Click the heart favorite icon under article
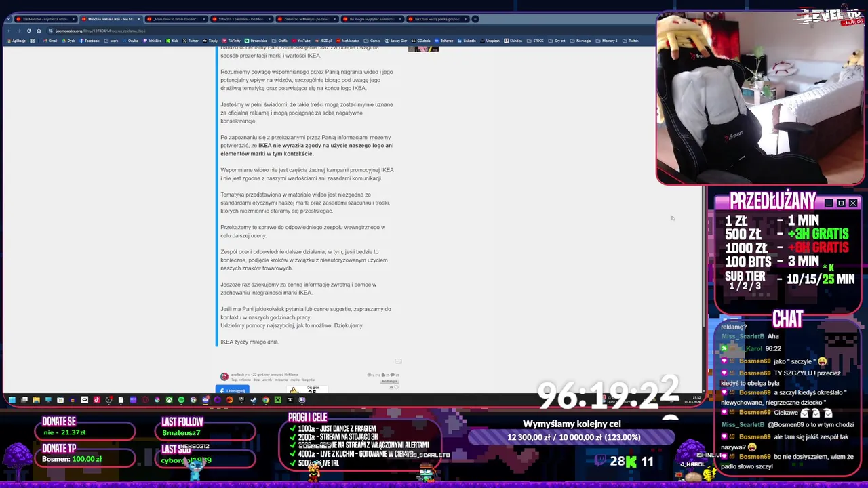Image resolution: width=868 pixels, height=488 pixels. point(397,387)
